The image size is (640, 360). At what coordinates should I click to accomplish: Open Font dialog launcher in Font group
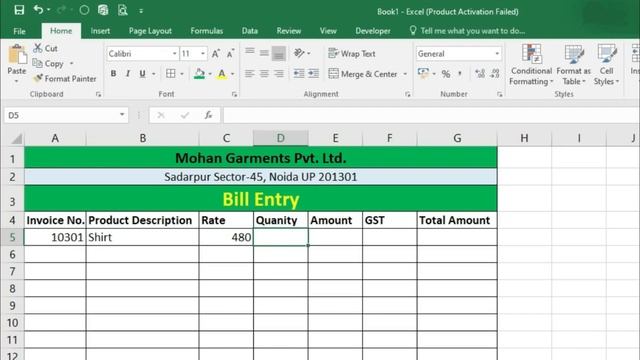[234, 94]
